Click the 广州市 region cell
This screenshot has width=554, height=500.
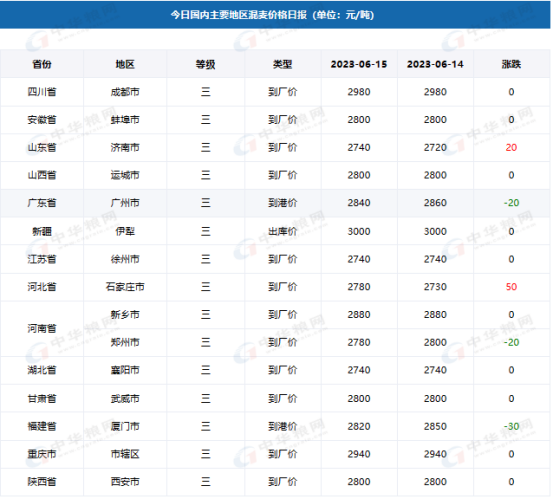pos(125,203)
